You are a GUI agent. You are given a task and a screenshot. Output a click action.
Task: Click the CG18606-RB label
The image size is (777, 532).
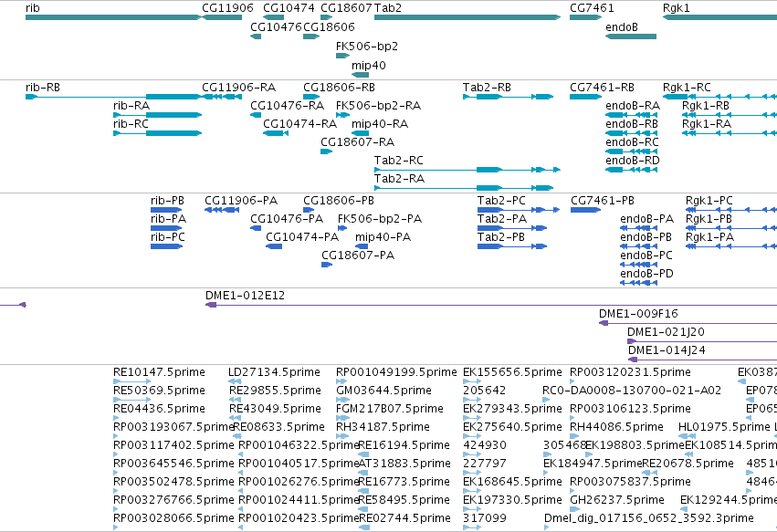[x=340, y=88]
